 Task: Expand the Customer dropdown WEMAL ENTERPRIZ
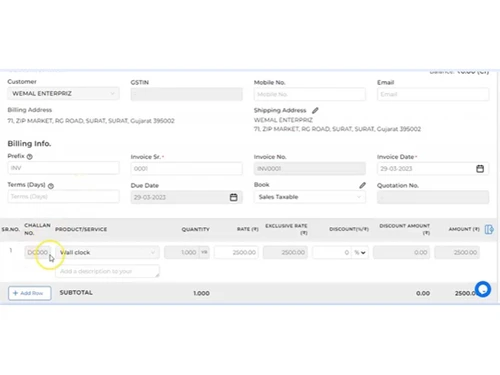(x=63, y=94)
